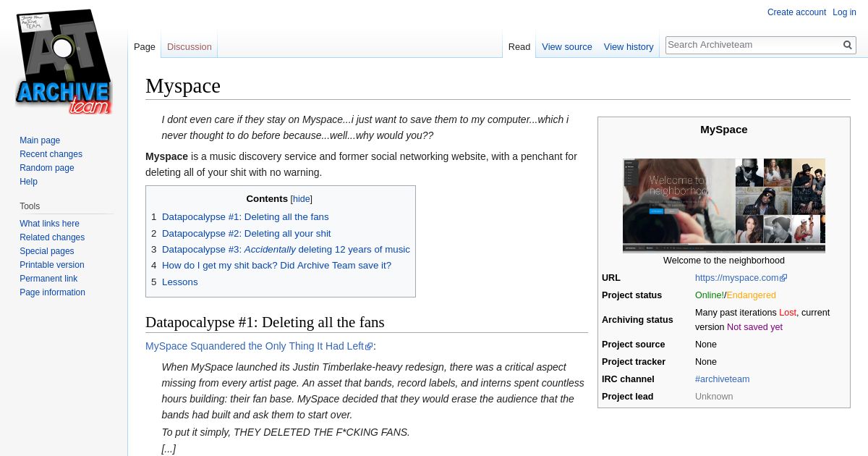Open the Log in link
This screenshot has width=868, height=456.
[x=844, y=12]
